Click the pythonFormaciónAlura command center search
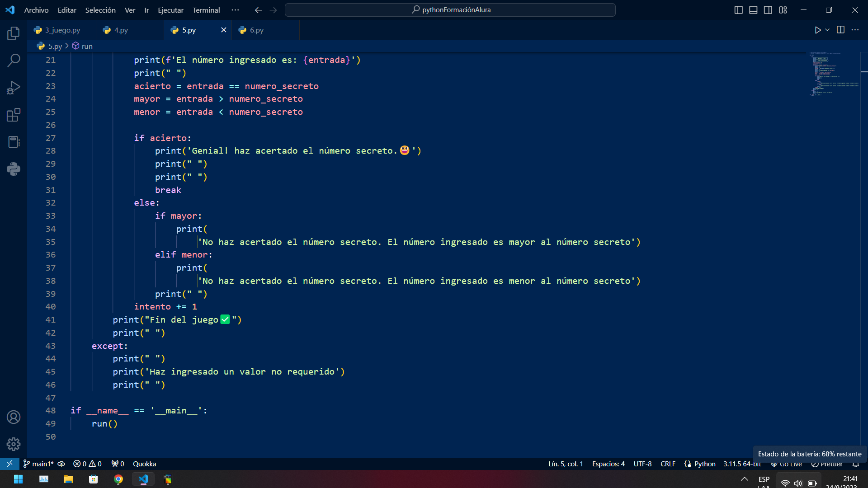Image resolution: width=868 pixels, height=488 pixels. point(450,10)
